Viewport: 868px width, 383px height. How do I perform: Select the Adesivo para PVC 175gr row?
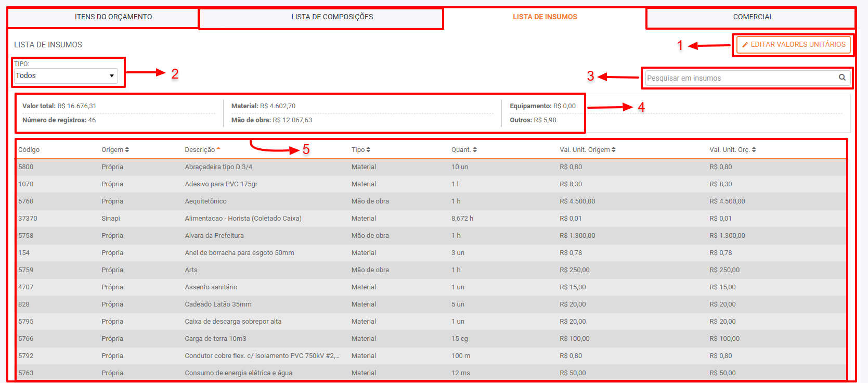pyautogui.click(x=221, y=184)
